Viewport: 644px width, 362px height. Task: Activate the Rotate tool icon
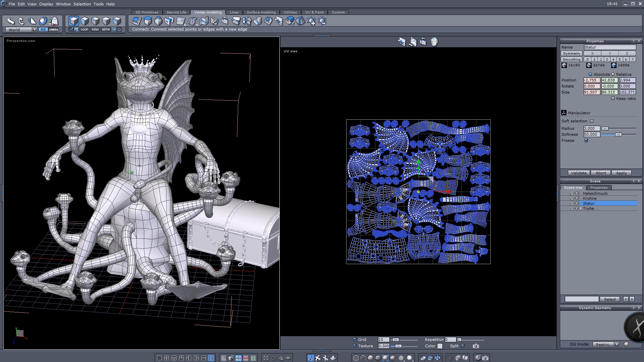coord(21,21)
